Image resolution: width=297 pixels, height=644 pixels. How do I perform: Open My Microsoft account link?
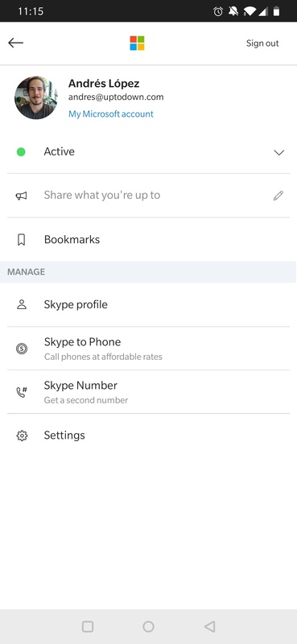pos(111,114)
